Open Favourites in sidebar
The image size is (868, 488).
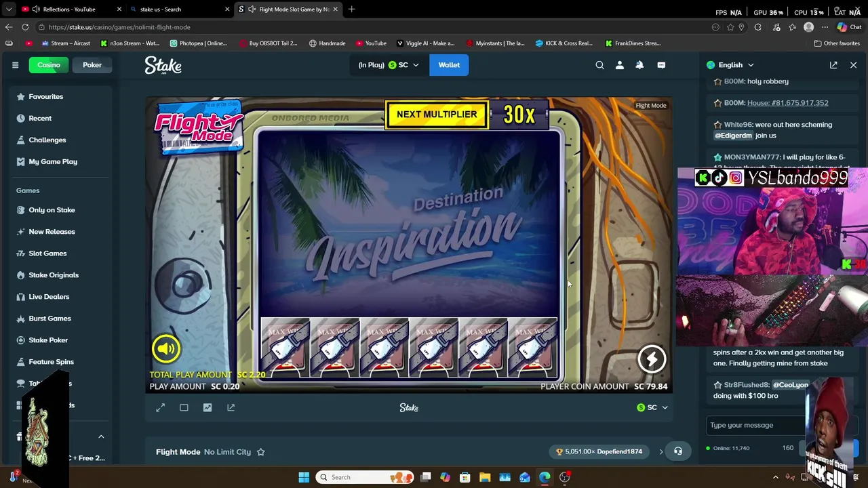45,96
